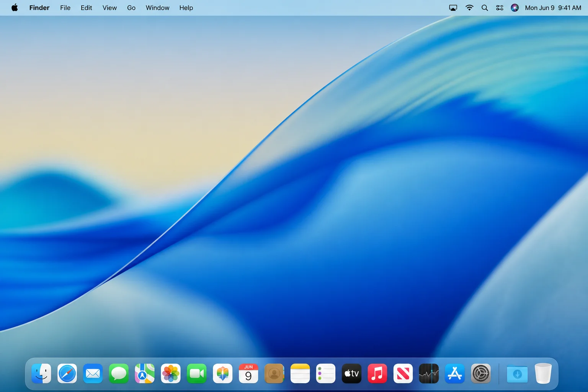The height and width of the screenshot is (392, 588).
Task: Open Spotlight search magnifier
Action: point(485,8)
